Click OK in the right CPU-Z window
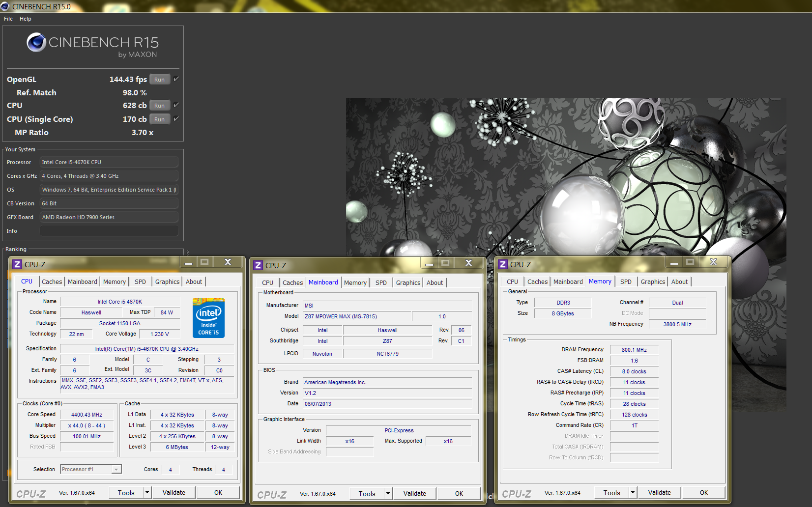This screenshot has width=812, height=507. (704, 492)
